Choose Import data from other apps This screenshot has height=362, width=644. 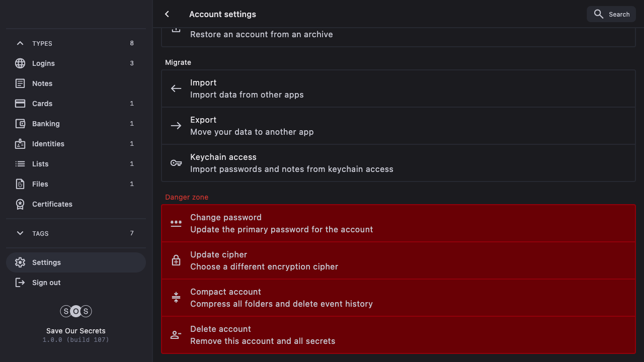pyautogui.click(x=397, y=88)
